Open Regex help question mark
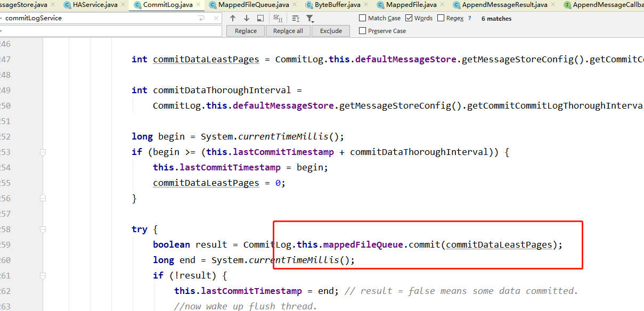 click(x=469, y=18)
